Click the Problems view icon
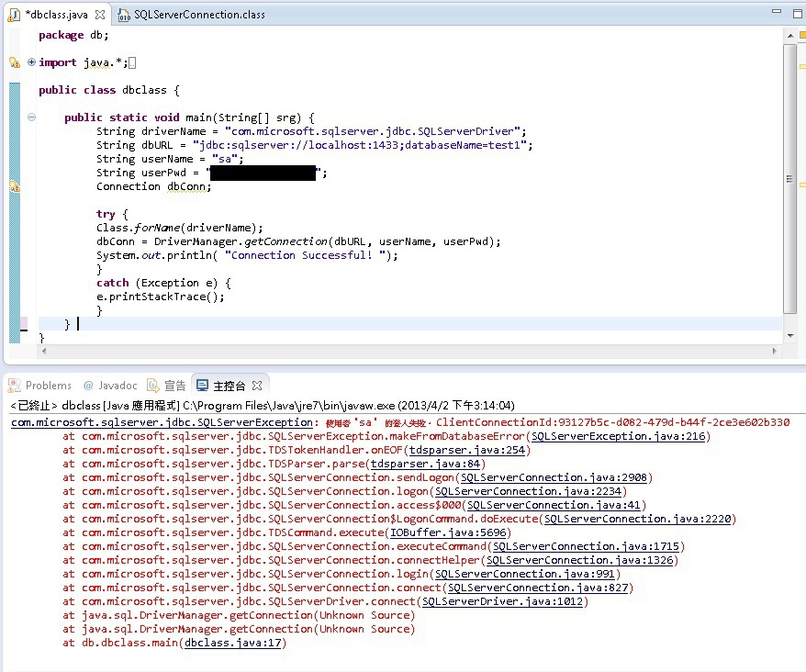Screen dimensions: 806x672 point(15,386)
